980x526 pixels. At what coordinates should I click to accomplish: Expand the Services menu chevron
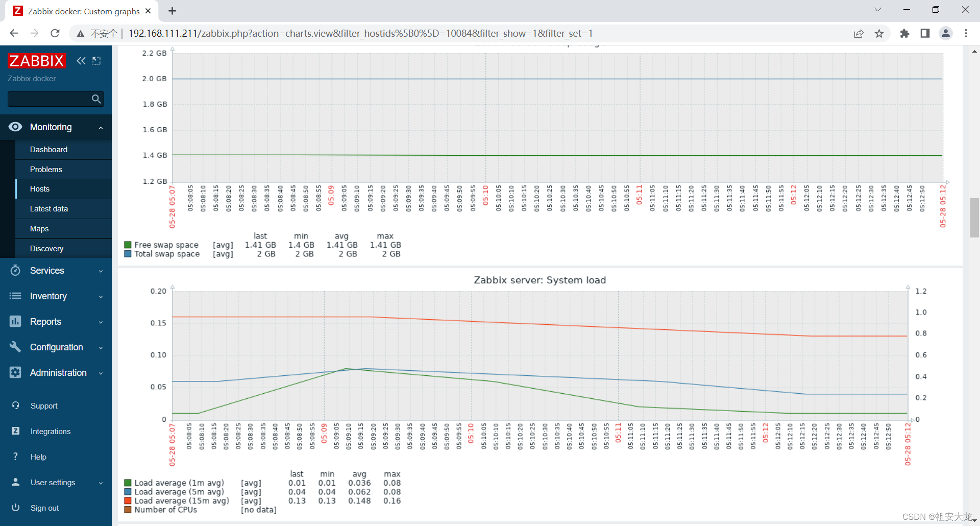coord(101,271)
